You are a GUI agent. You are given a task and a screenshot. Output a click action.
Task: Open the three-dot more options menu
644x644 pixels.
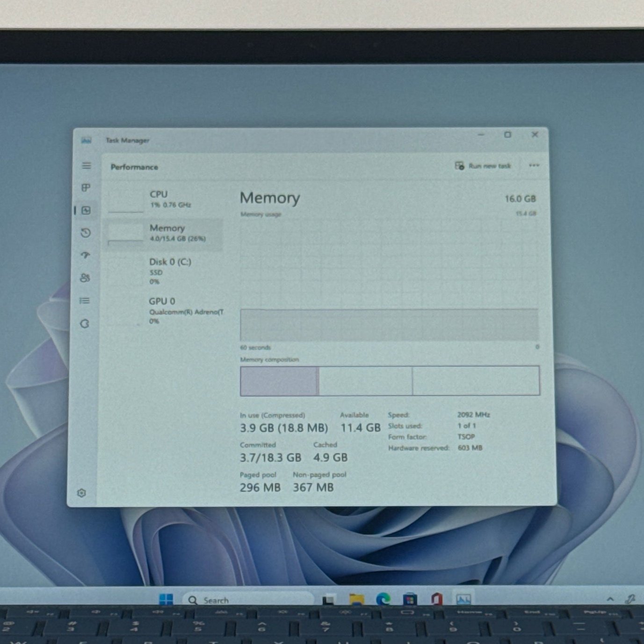tap(534, 165)
